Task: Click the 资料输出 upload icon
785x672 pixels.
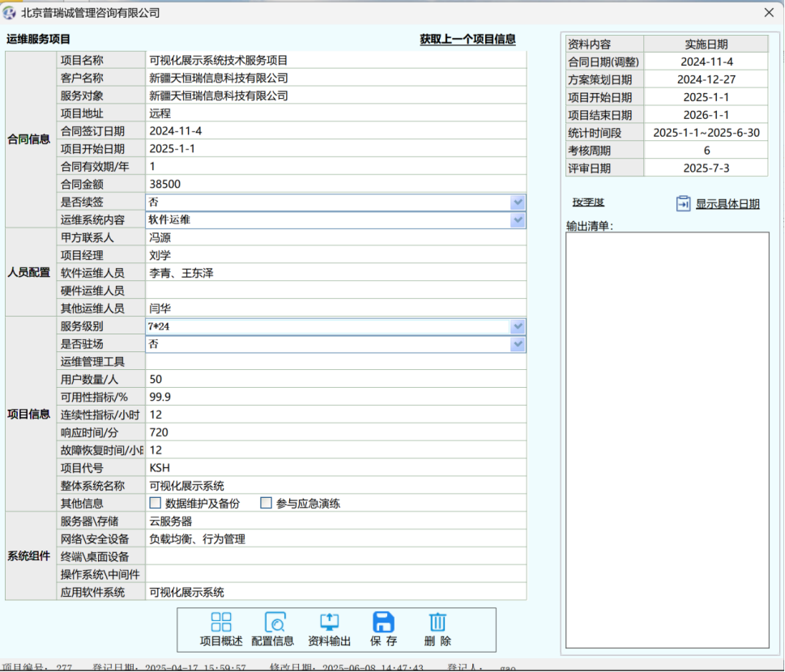Action: [x=329, y=623]
